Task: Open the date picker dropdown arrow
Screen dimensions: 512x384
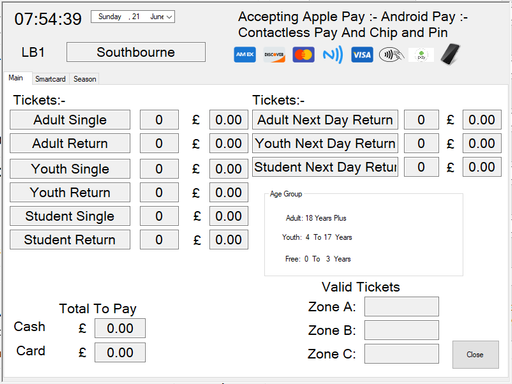Action: point(169,17)
